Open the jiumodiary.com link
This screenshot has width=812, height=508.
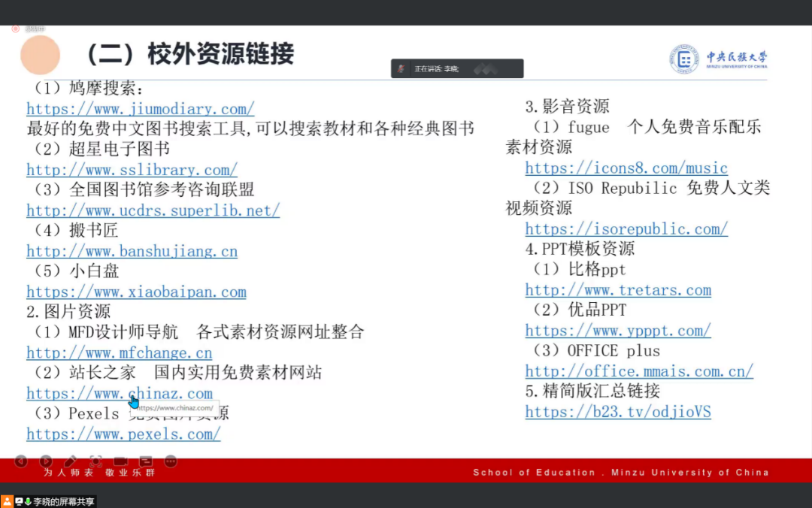pyautogui.click(x=140, y=108)
